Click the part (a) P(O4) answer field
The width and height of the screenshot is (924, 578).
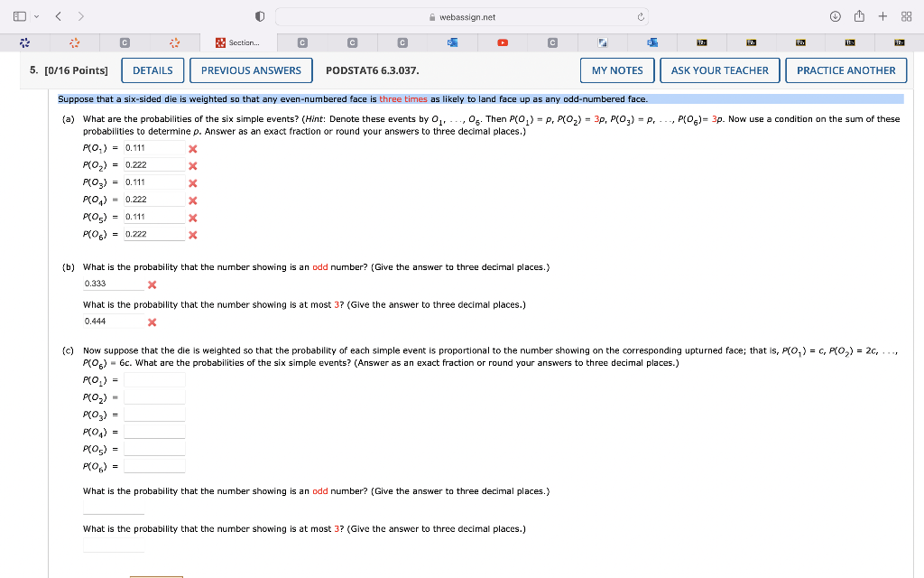154,200
